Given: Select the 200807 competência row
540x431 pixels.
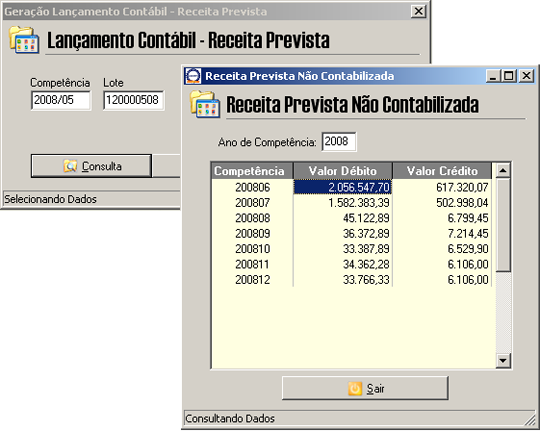Looking at the screenshot, I should point(351,203).
